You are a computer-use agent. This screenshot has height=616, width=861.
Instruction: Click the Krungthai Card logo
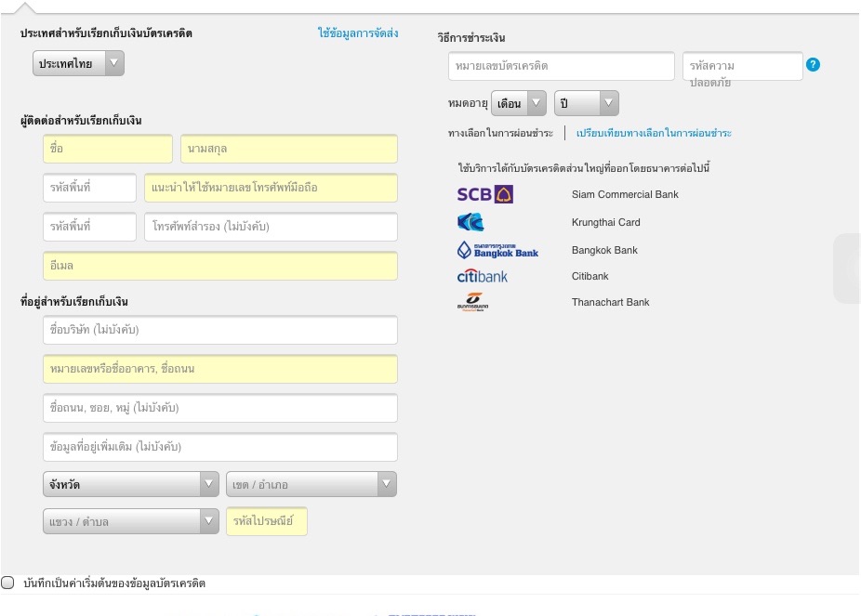click(470, 222)
